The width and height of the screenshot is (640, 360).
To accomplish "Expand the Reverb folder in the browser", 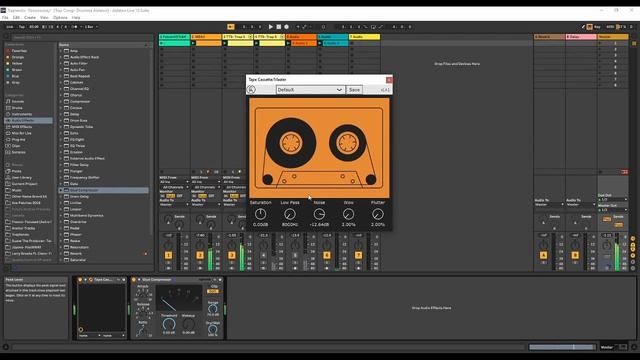I will [61, 253].
